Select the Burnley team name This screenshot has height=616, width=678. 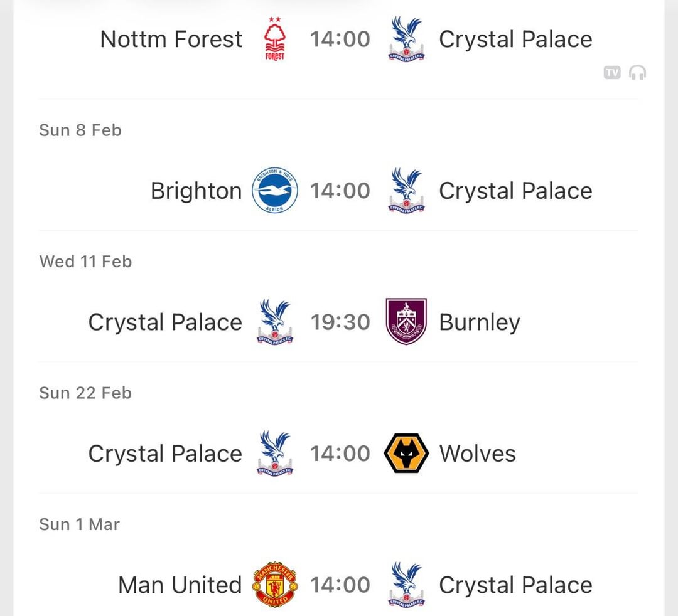[x=480, y=322]
